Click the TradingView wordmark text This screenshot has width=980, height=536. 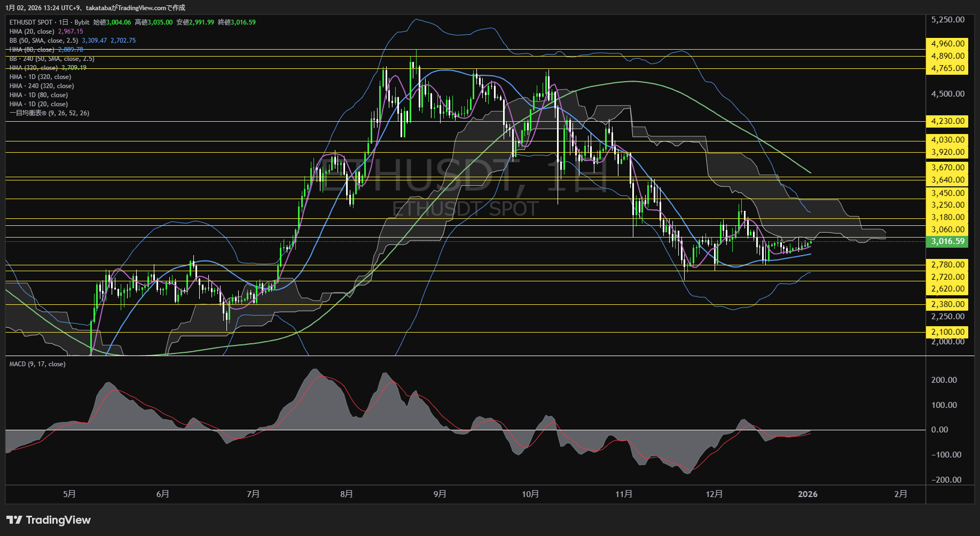pyautogui.click(x=58, y=520)
